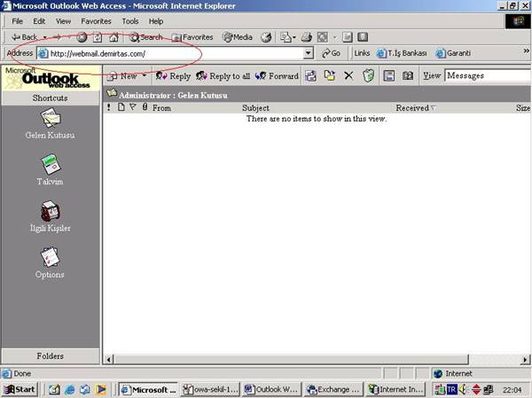
Task: Click Reply to all
Action: (x=223, y=76)
